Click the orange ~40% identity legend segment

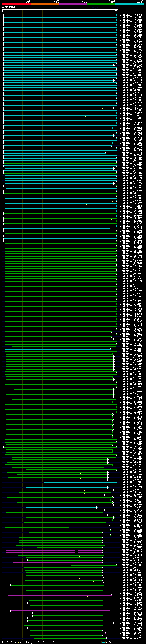pyautogui.click(x=45, y=4)
